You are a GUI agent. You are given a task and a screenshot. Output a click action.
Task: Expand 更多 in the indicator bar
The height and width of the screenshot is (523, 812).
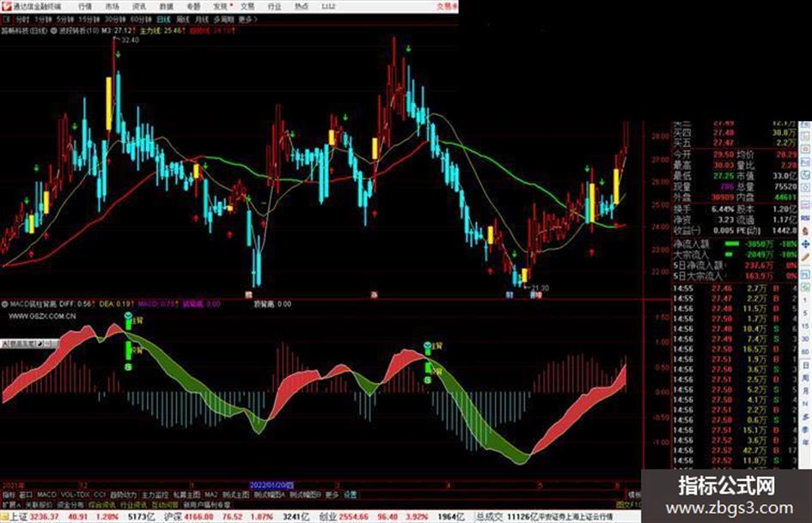point(332,495)
